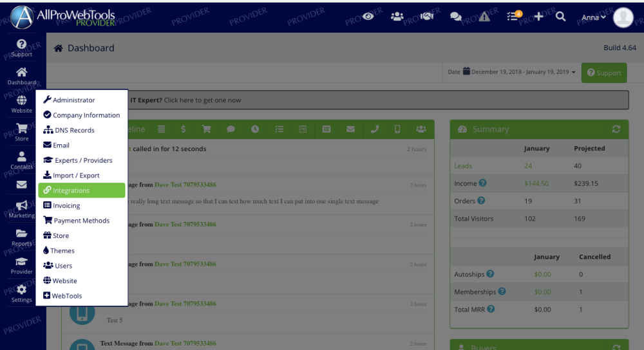This screenshot has height=350, width=644.
Task: Click the timeline shopping cart filter
Action: tap(206, 129)
